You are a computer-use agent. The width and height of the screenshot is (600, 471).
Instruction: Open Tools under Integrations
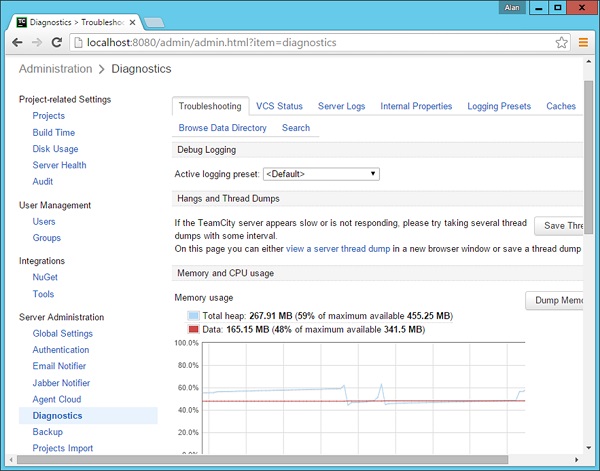click(43, 294)
